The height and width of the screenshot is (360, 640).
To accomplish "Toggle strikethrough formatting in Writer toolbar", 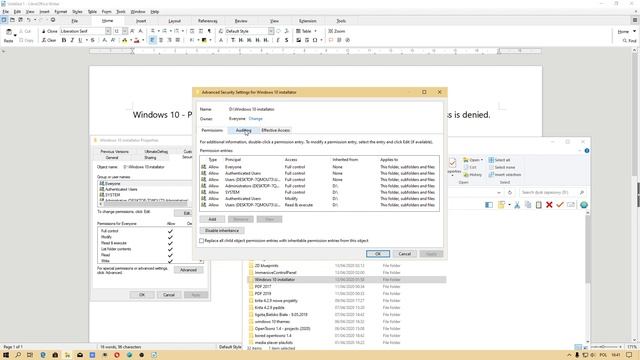I will tap(93, 40).
